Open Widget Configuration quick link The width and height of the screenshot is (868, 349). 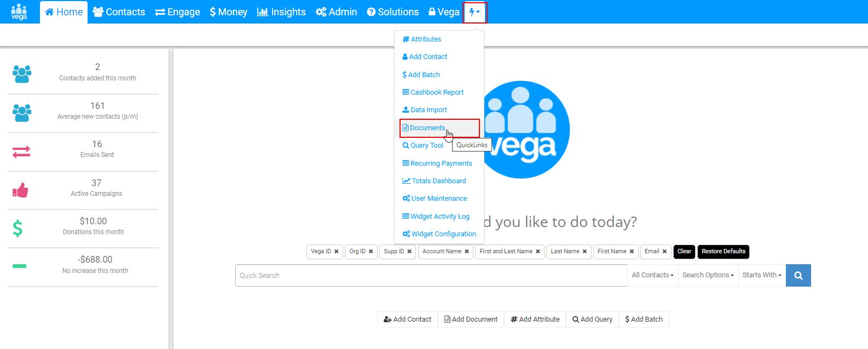[x=439, y=234]
